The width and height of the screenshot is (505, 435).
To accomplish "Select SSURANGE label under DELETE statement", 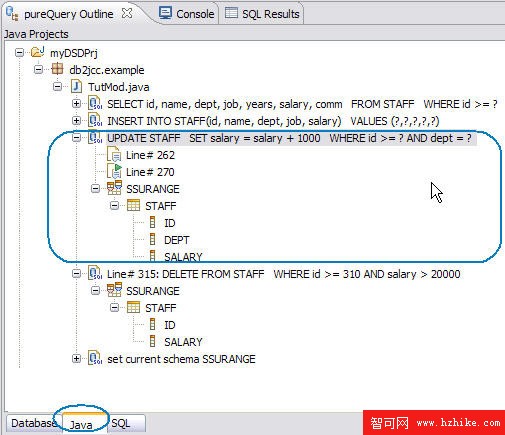I will click(x=153, y=291).
